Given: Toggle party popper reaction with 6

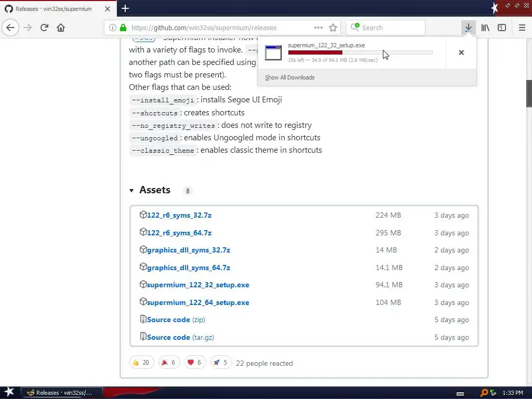Looking at the screenshot, I should (x=169, y=362).
